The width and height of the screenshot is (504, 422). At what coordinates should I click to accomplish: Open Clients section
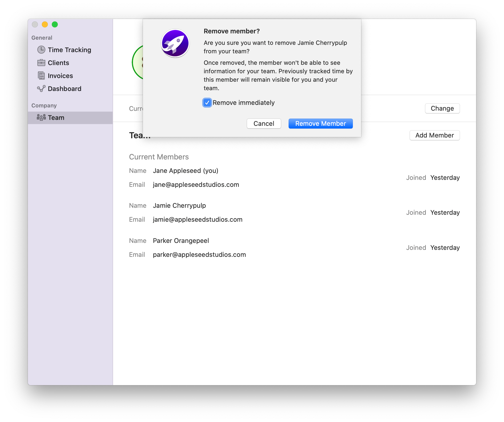point(58,63)
